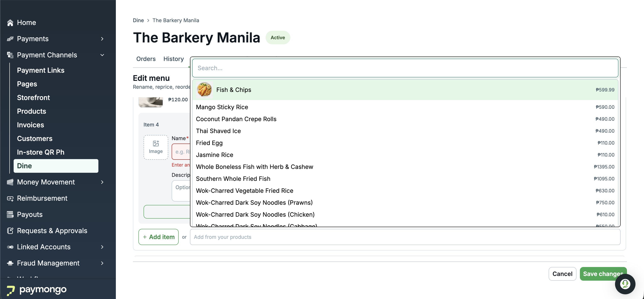
Task: Click the Payment Channels icon
Action: [10, 55]
